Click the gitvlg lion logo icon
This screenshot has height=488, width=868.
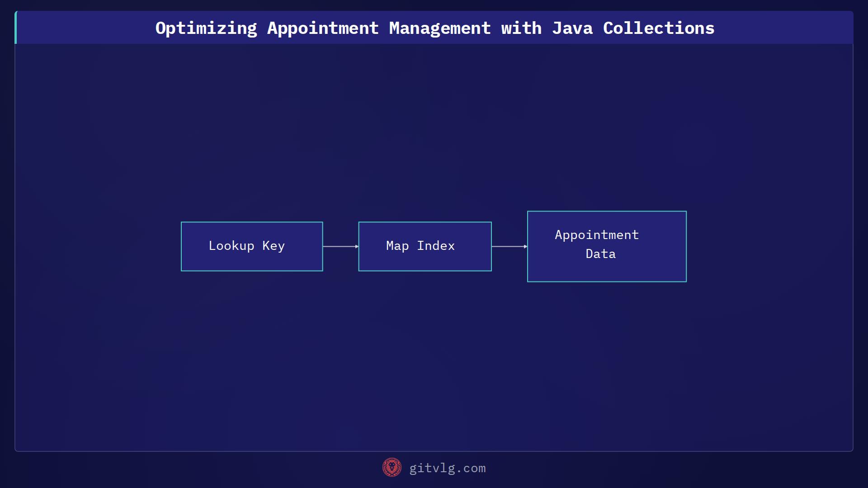tap(392, 468)
